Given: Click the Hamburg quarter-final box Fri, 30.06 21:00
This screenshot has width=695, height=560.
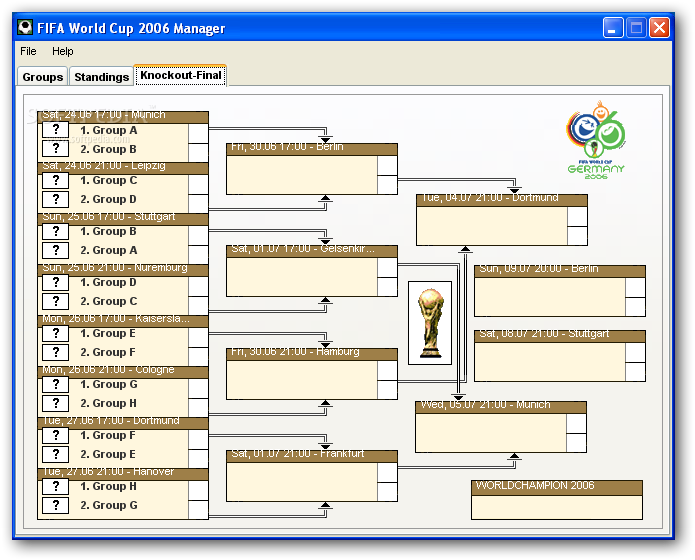Looking at the screenshot, I should [312, 374].
